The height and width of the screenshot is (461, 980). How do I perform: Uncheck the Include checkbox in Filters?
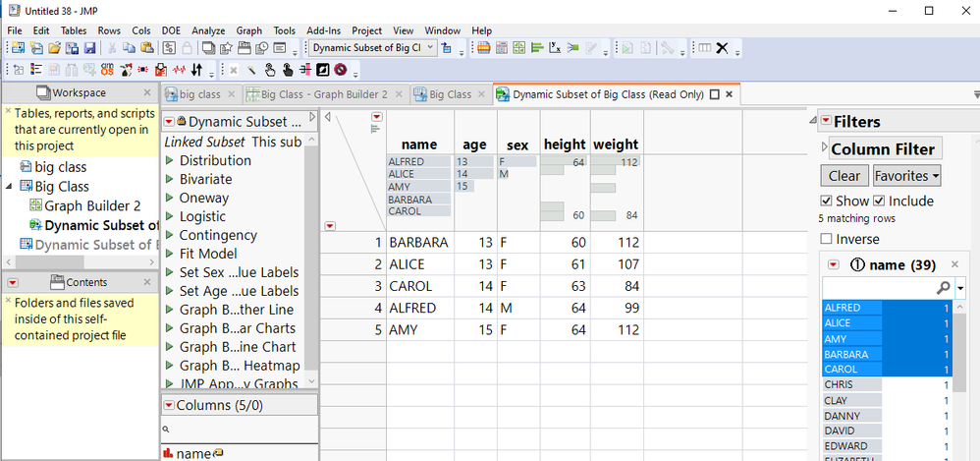[x=880, y=202]
